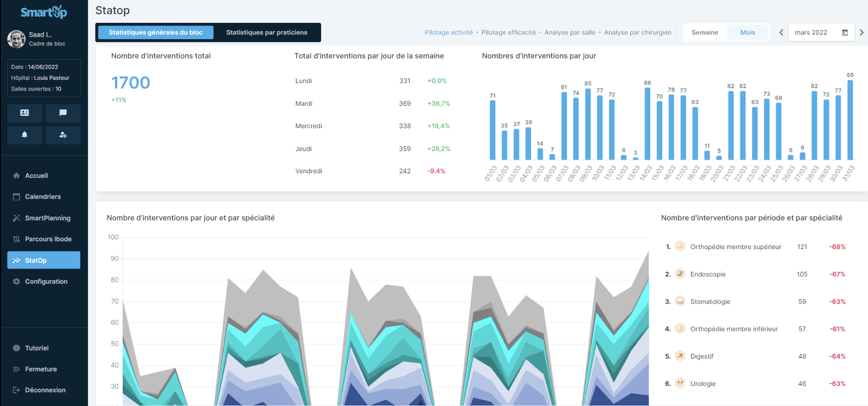Image resolution: width=868 pixels, height=406 pixels.
Task: Switch period toggle to Mois
Action: (x=748, y=33)
